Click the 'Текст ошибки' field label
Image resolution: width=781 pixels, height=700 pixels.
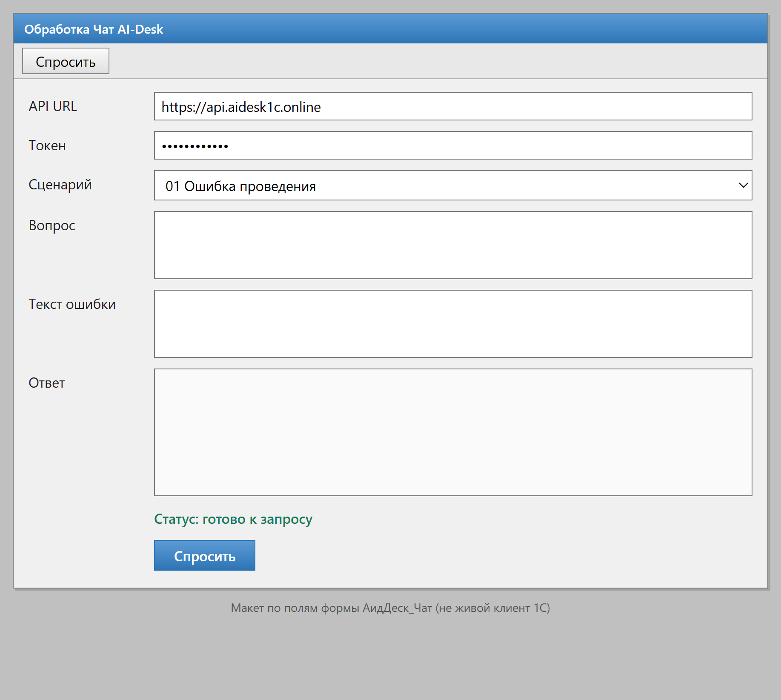[x=72, y=304]
